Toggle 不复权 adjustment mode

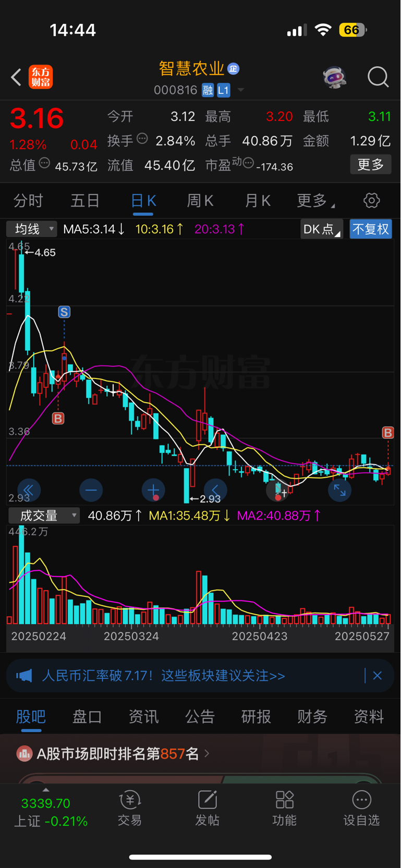point(370,229)
